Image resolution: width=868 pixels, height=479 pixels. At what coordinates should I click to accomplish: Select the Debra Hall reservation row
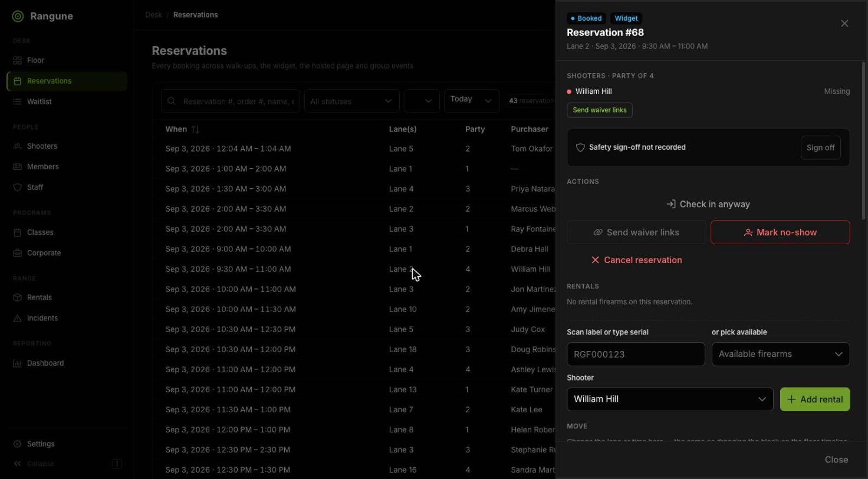pyautogui.click(x=354, y=249)
